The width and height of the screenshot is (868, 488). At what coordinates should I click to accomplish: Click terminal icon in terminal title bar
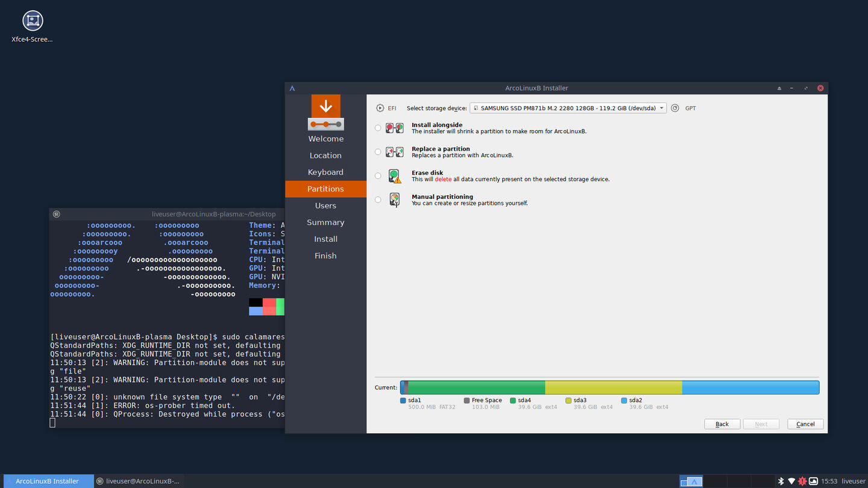(x=56, y=214)
